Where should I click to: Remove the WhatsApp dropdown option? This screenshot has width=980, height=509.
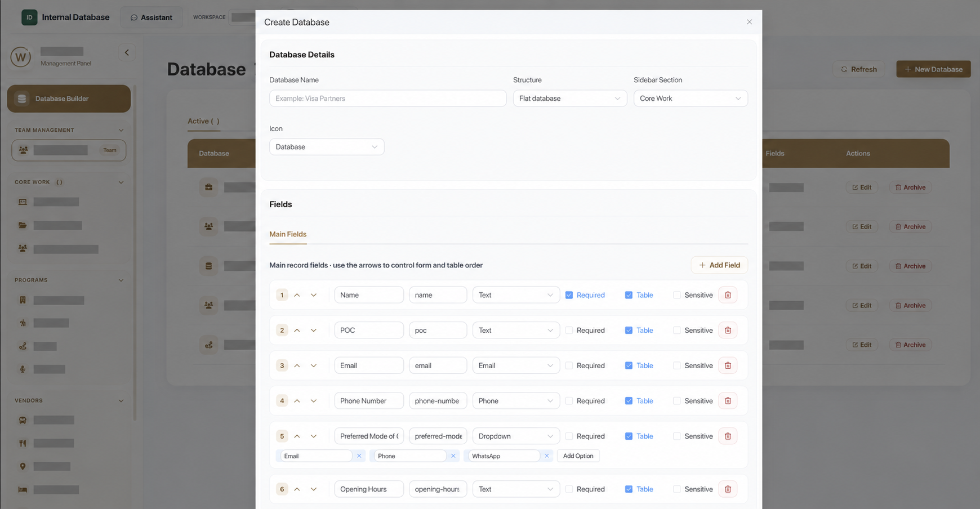[x=546, y=456]
